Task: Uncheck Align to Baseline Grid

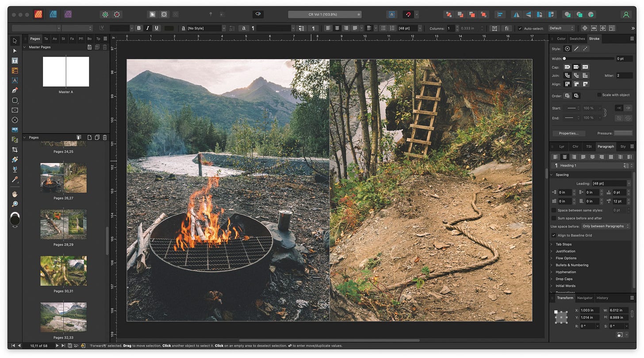Action: tap(554, 236)
